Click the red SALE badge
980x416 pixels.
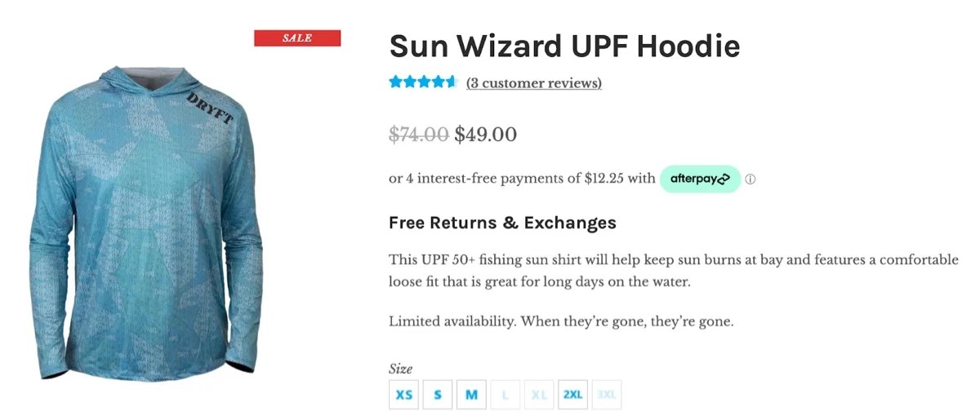point(297,38)
